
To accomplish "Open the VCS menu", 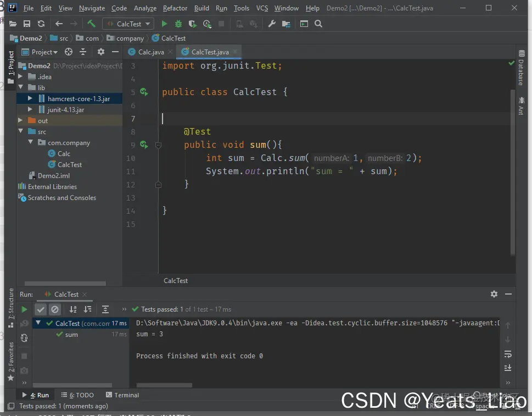I will click(x=262, y=8).
